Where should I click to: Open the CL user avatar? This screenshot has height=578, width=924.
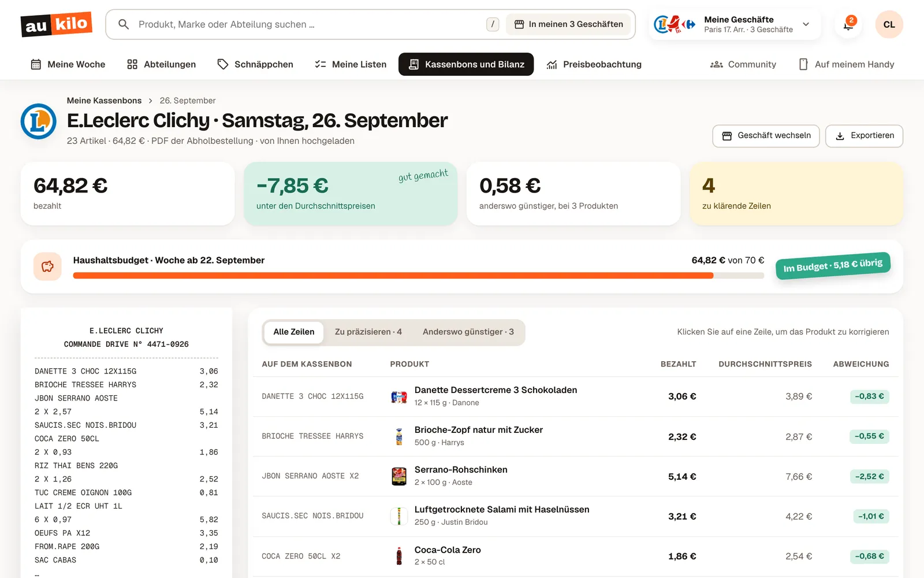click(x=889, y=24)
